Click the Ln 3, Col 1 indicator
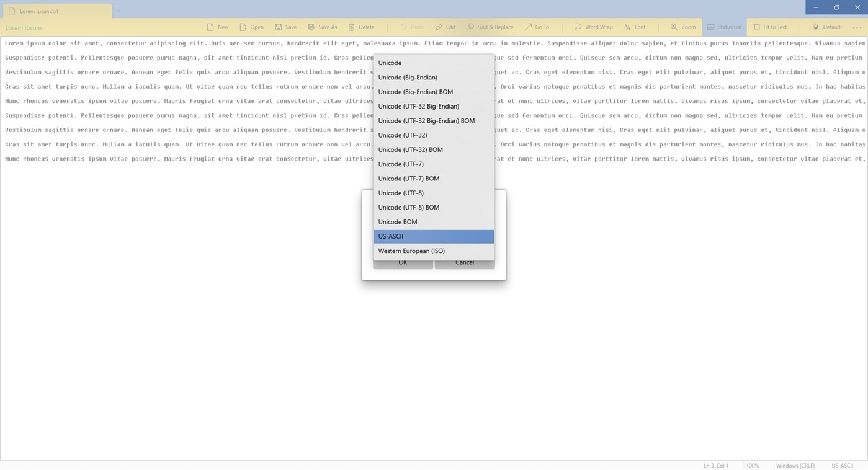The height and width of the screenshot is (470, 868). (715, 465)
